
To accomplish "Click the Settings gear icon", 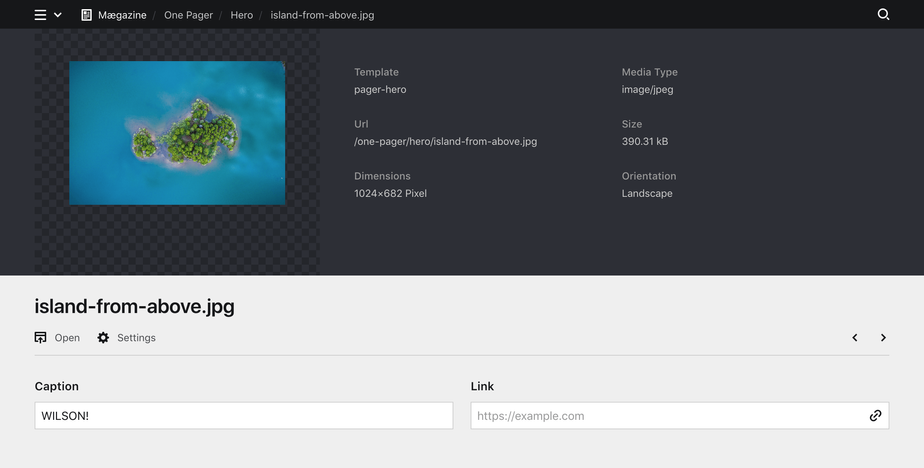I will point(103,338).
